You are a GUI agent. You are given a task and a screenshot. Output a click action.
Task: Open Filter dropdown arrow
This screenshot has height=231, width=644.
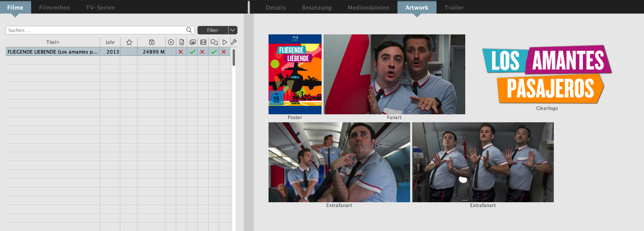click(x=232, y=30)
